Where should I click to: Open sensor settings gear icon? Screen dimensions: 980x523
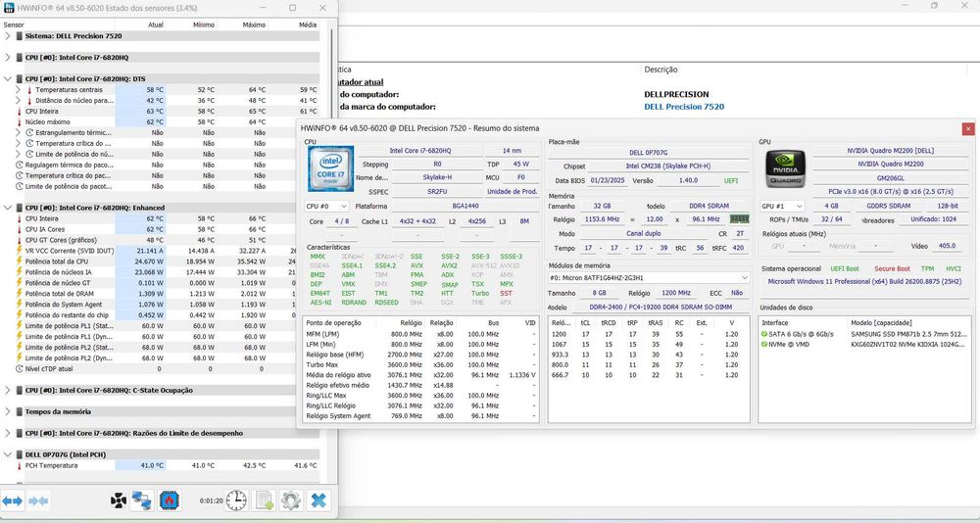(x=291, y=500)
